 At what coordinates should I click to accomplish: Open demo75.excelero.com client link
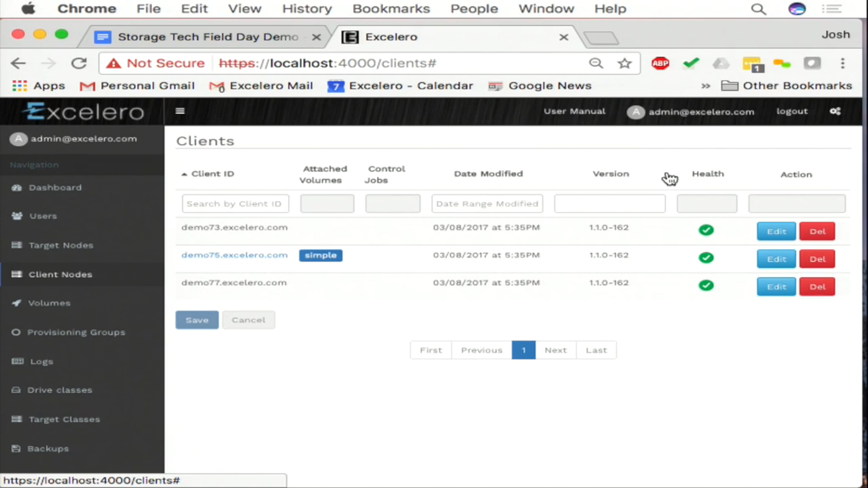pyautogui.click(x=234, y=255)
